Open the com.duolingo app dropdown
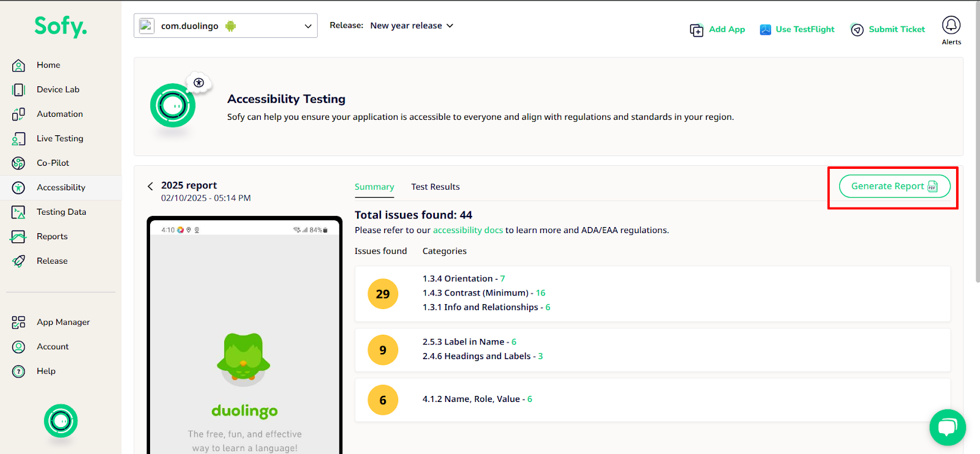 (225, 26)
